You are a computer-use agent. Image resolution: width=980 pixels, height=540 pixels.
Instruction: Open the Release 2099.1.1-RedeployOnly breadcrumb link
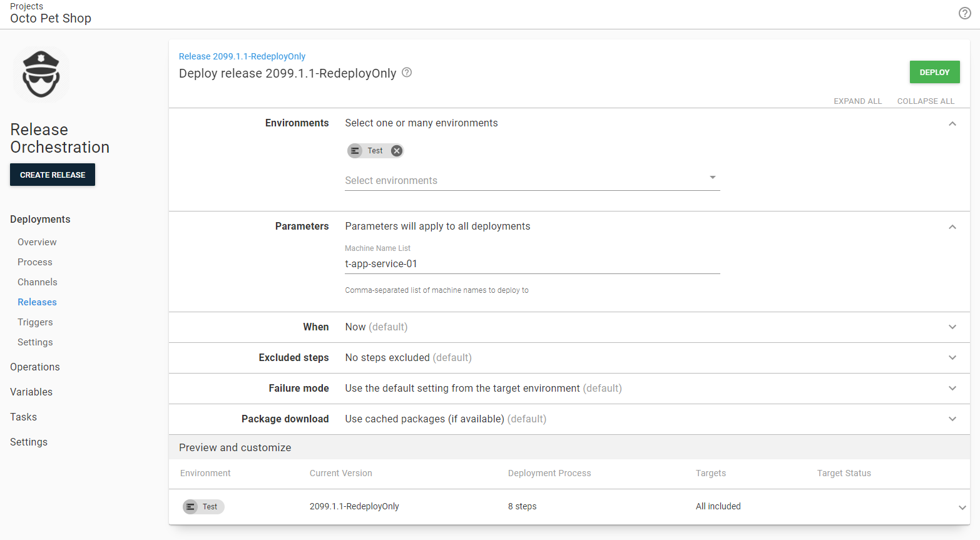242,56
